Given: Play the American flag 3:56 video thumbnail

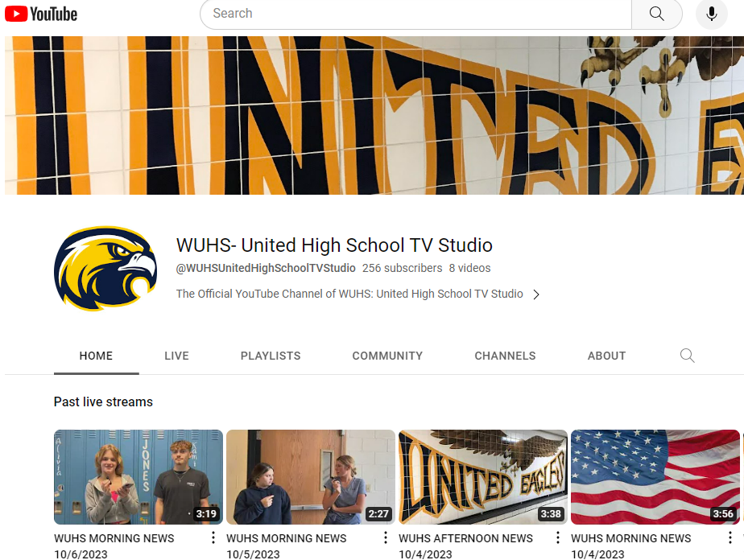Looking at the screenshot, I should [654, 476].
